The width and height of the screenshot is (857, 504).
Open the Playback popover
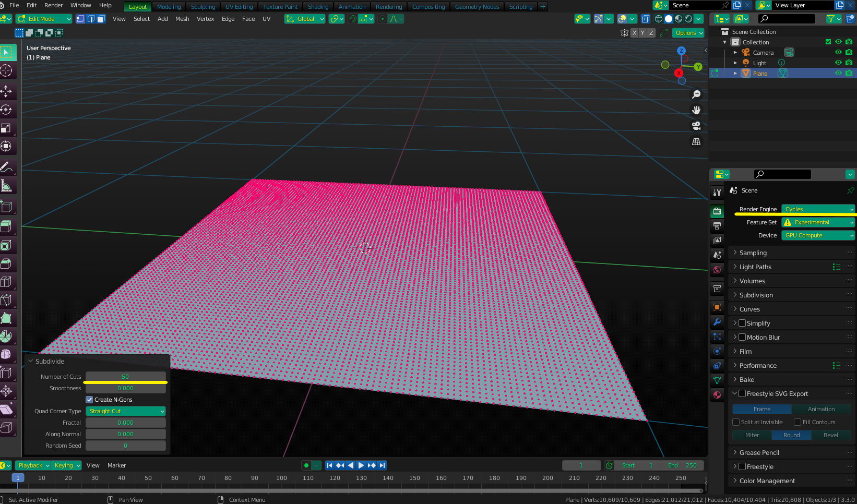pos(34,465)
